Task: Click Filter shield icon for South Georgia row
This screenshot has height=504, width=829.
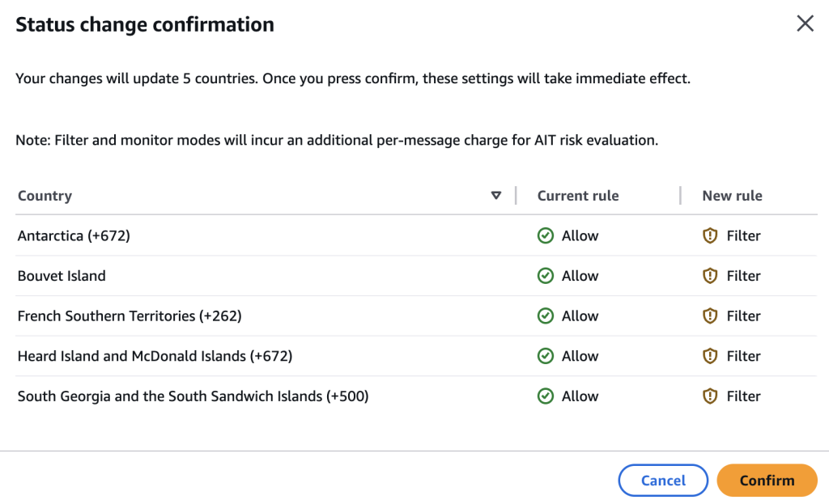Action: [x=710, y=396]
